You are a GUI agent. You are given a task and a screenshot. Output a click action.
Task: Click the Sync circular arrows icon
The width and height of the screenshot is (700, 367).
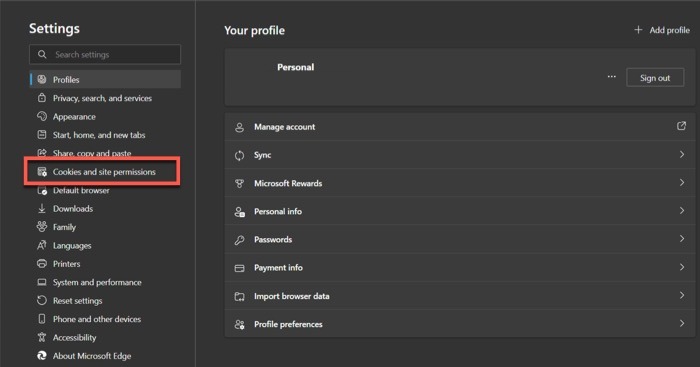239,155
